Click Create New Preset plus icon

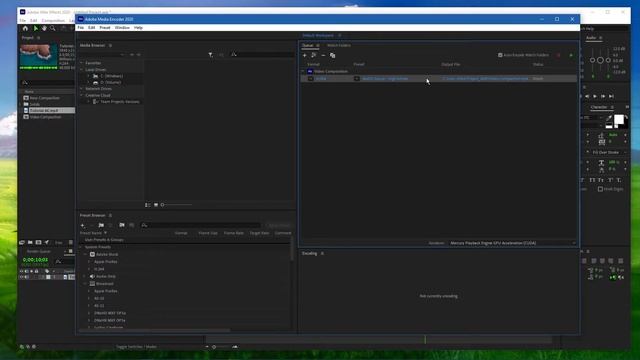click(x=83, y=225)
